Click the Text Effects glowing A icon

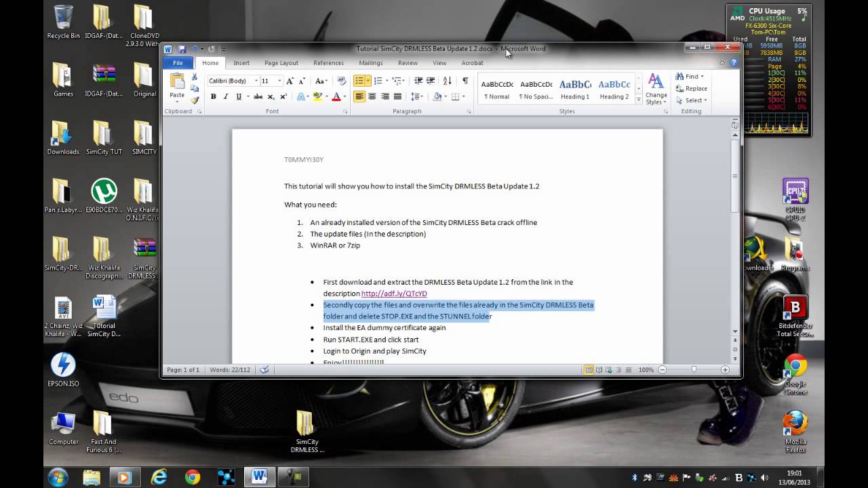[300, 97]
